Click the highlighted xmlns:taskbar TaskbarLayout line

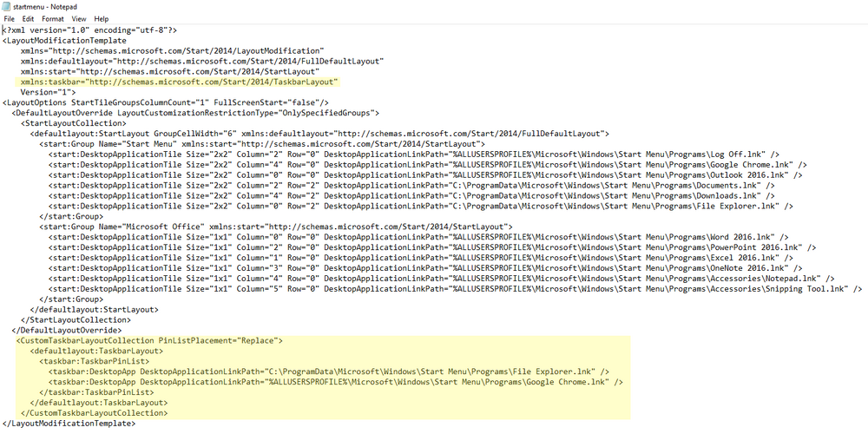(x=179, y=82)
